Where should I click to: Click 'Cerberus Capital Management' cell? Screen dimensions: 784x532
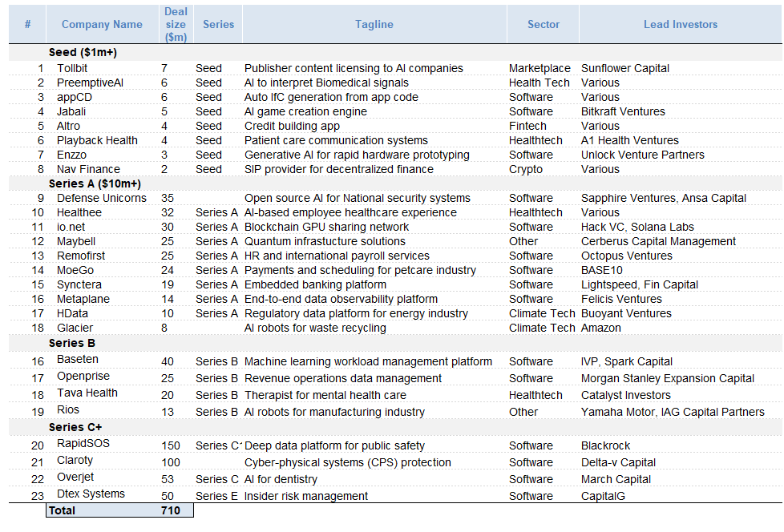click(658, 242)
